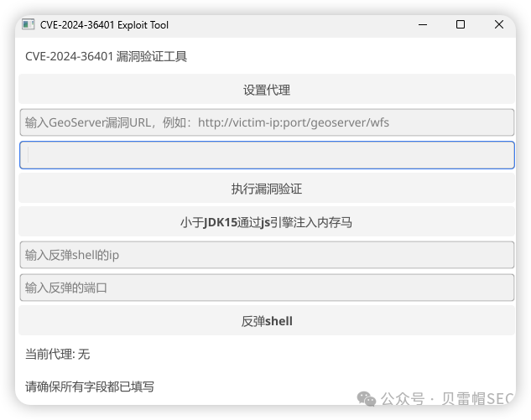Click the CVE-2024-36401 漏洞验证工具 heading

(x=106, y=56)
